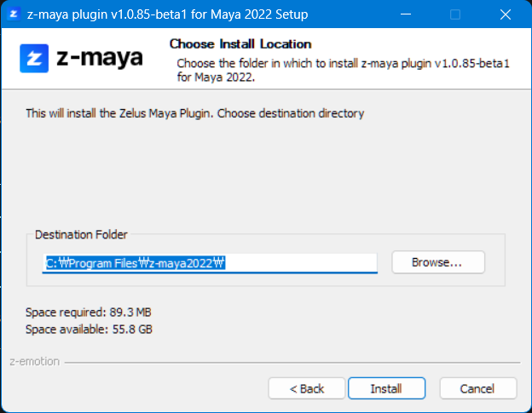Click the z-emotion branding label
This screenshot has height=413, width=532.
(x=35, y=361)
